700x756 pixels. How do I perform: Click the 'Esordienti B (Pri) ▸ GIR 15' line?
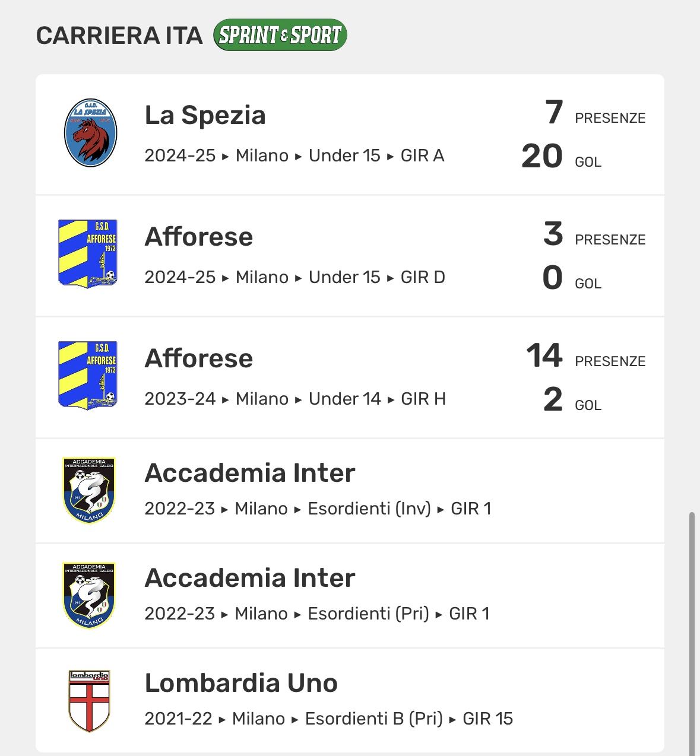pos(408,719)
